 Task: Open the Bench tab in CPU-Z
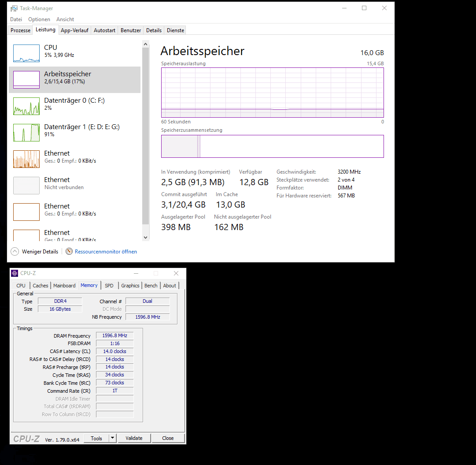pos(151,286)
